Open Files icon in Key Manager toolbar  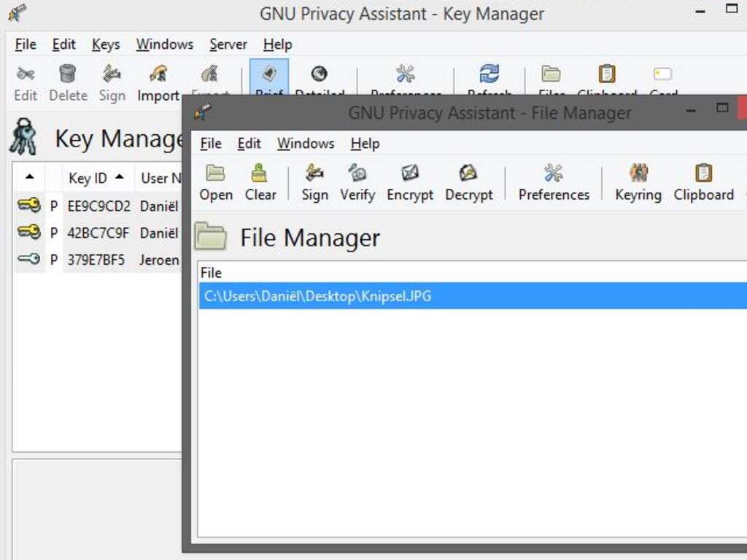(551, 79)
